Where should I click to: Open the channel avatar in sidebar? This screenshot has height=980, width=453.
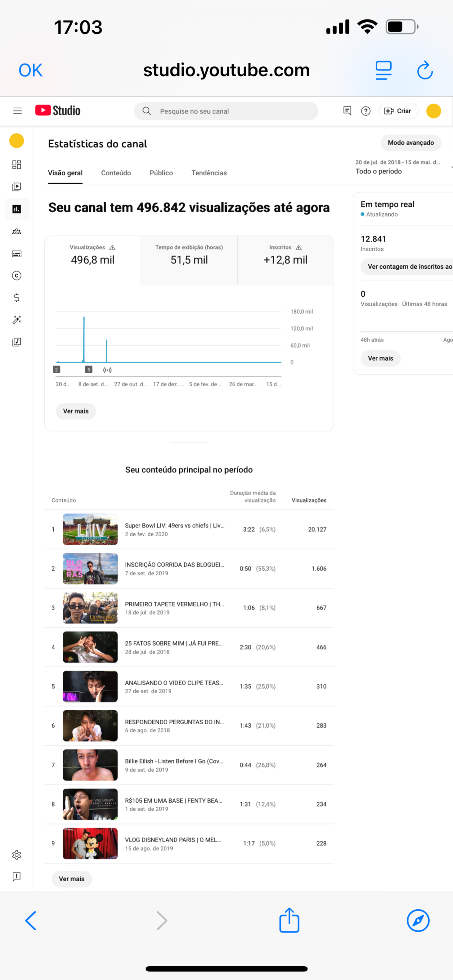coord(16,140)
